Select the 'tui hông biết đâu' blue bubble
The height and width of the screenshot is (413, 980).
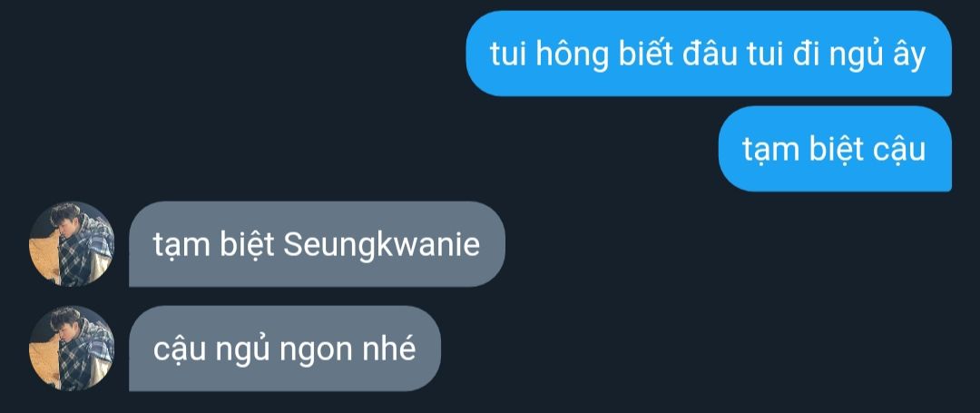click(x=709, y=54)
